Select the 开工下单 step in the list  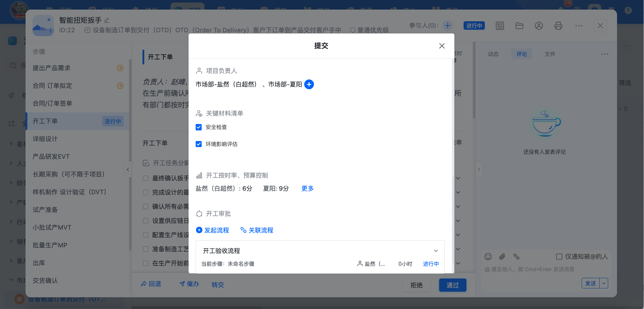click(x=77, y=121)
